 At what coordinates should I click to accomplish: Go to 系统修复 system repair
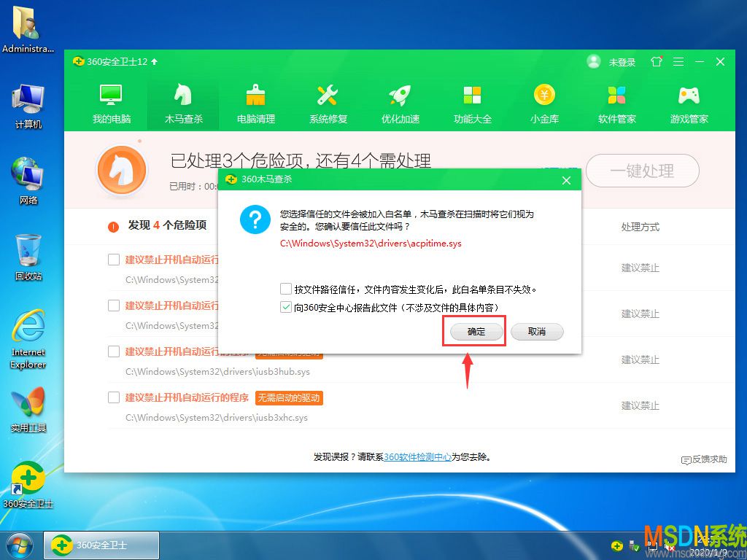pos(328,104)
